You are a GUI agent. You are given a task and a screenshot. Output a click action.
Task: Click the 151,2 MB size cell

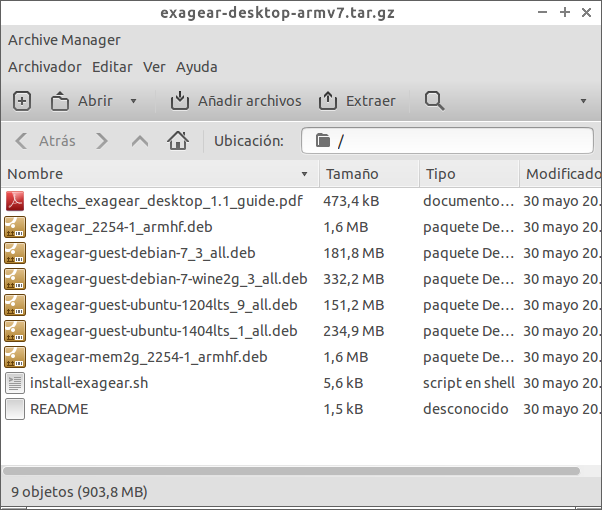(x=354, y=305)
